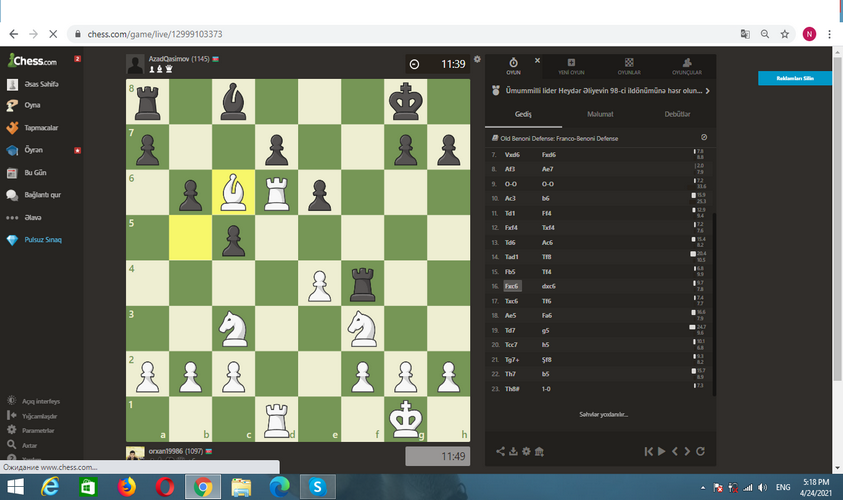843x500 pixels.
Task: Click the move list scrollbar
Action: 714,270
